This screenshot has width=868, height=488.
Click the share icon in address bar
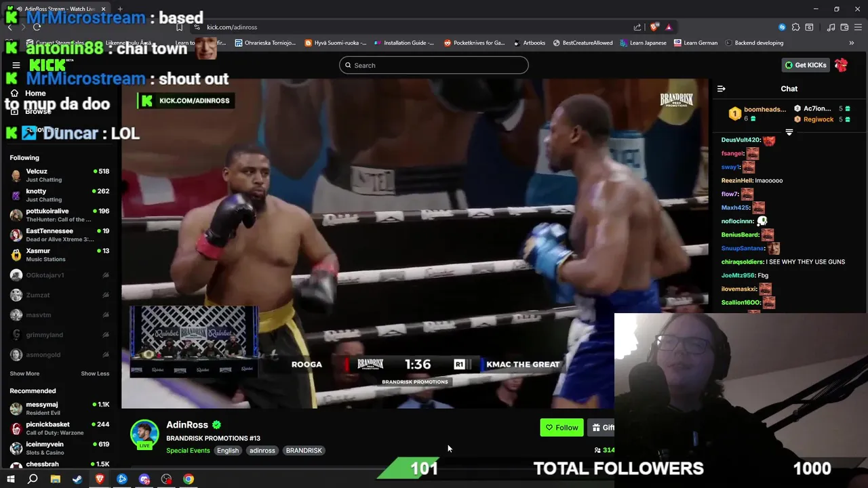pyautogui.click(x=637, y=27)
